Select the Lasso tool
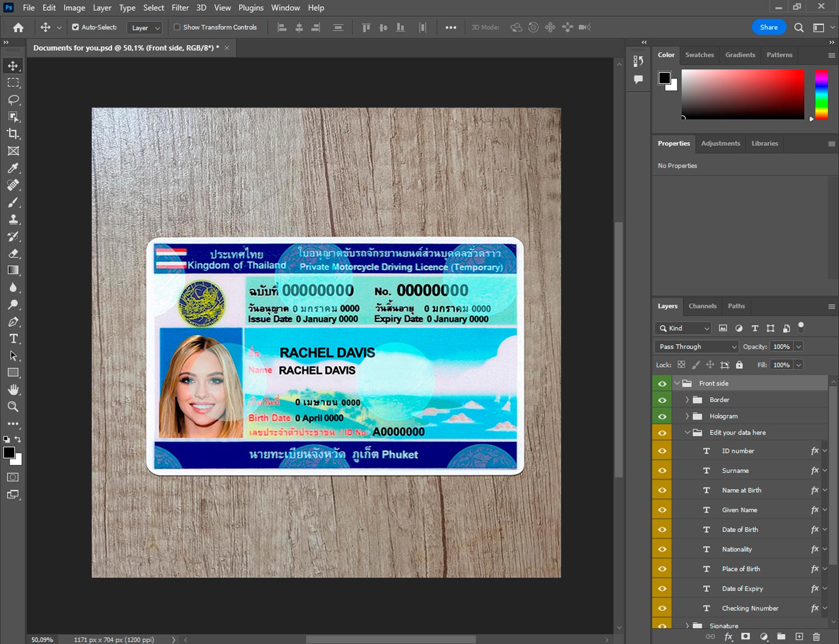This screenshot has height=644, width=839. pyautogui.click(x=13, y=100)
